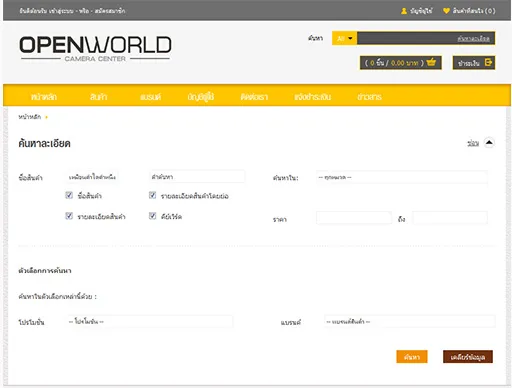Click the user account person icon
512x388 pixels.
[404, 11]
